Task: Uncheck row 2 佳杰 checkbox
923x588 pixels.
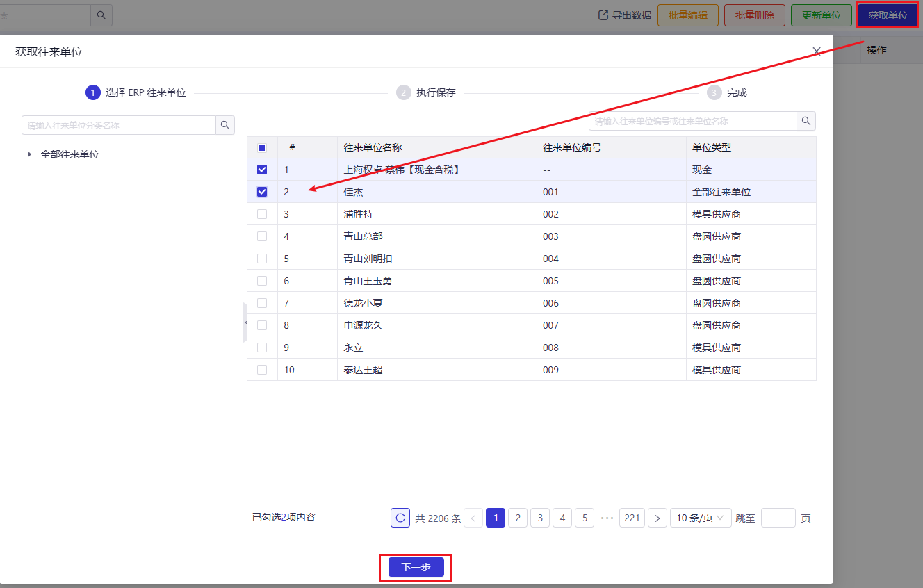Action: [x=262, y=192]
